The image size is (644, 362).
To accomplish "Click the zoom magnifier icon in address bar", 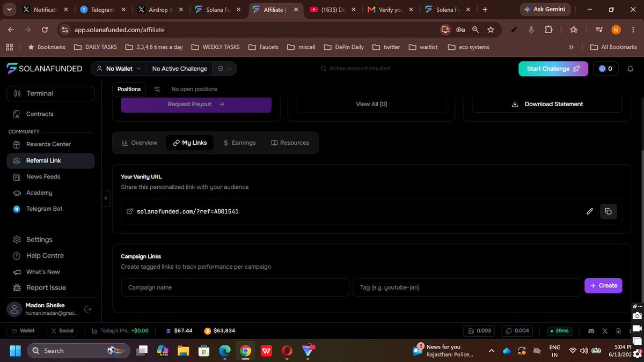I will 475,30.
